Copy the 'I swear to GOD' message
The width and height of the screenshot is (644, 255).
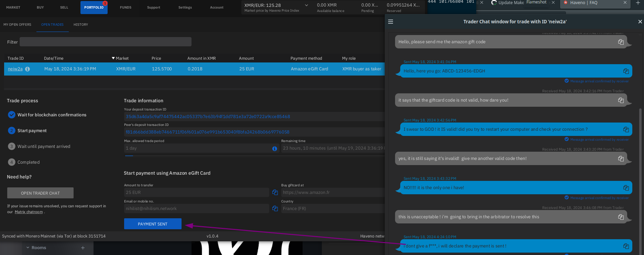pos(626,129)
